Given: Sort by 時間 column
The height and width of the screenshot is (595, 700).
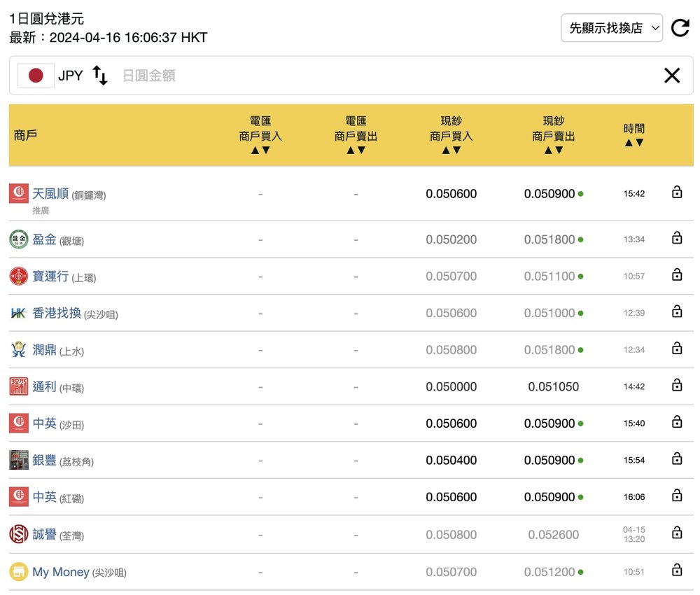Looking at the screenshot, I should 633,142.
